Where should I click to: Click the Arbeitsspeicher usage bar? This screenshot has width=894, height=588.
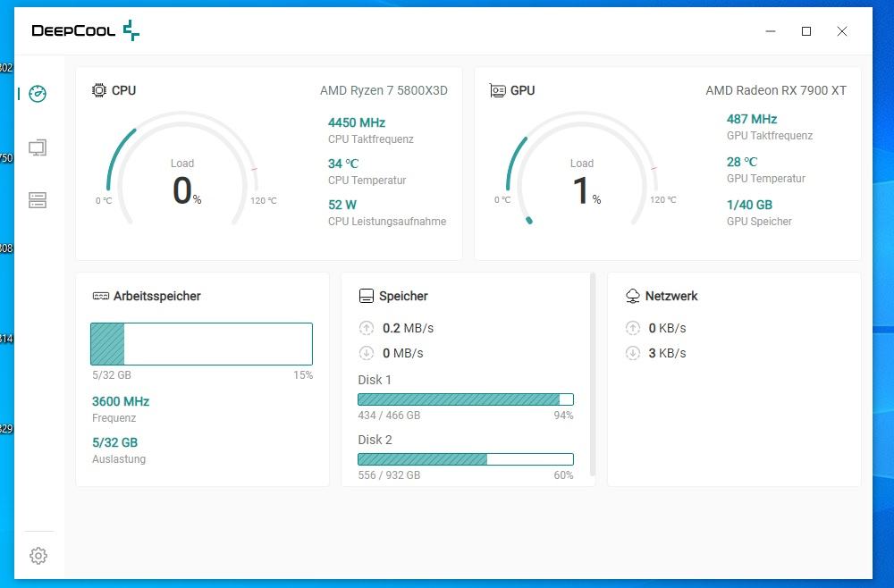point(201,344)
